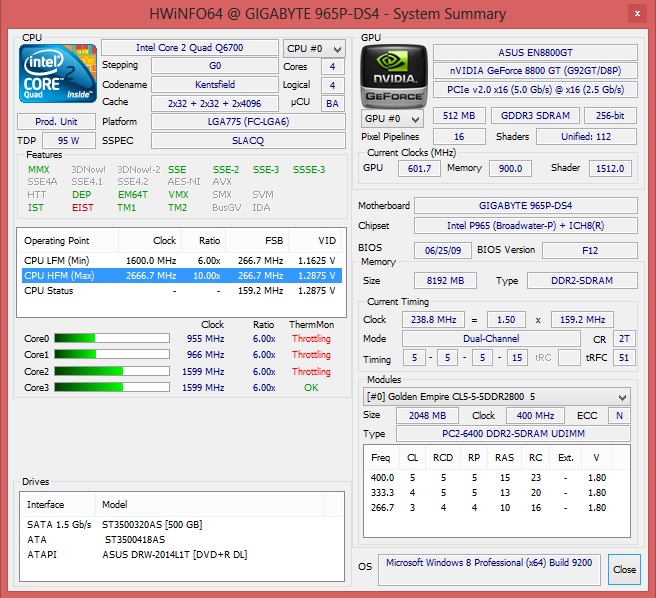Select the 266.7 frequency timing row
The height and width of the screenshot is (598, 656).
point(497,508)
